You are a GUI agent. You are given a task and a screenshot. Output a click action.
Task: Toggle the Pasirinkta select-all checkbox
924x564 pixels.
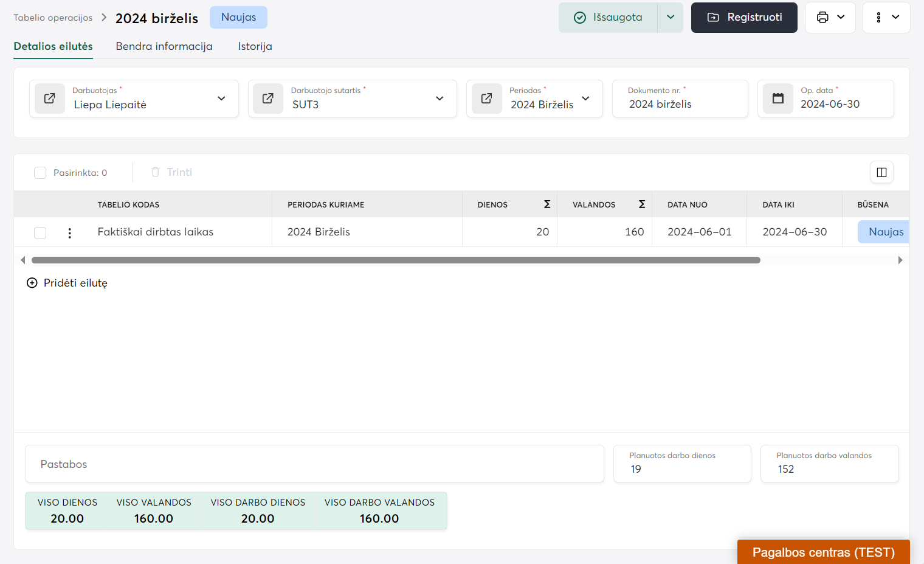pyautogui.click(x=40, y=173)
